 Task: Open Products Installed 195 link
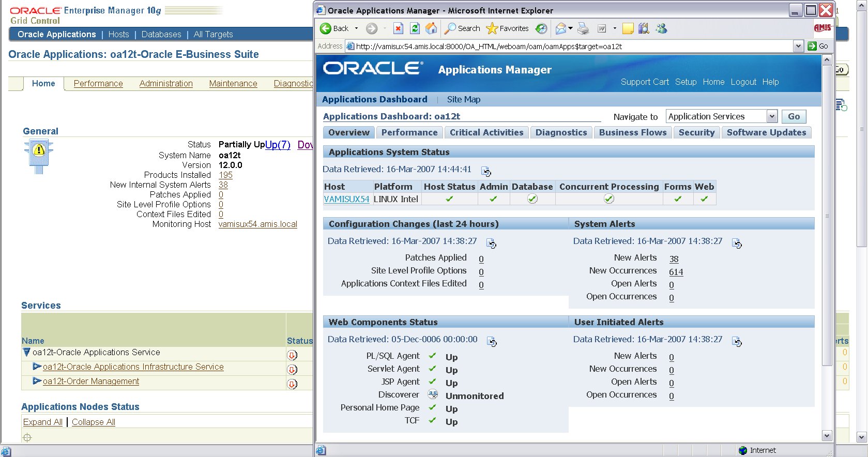225,175
